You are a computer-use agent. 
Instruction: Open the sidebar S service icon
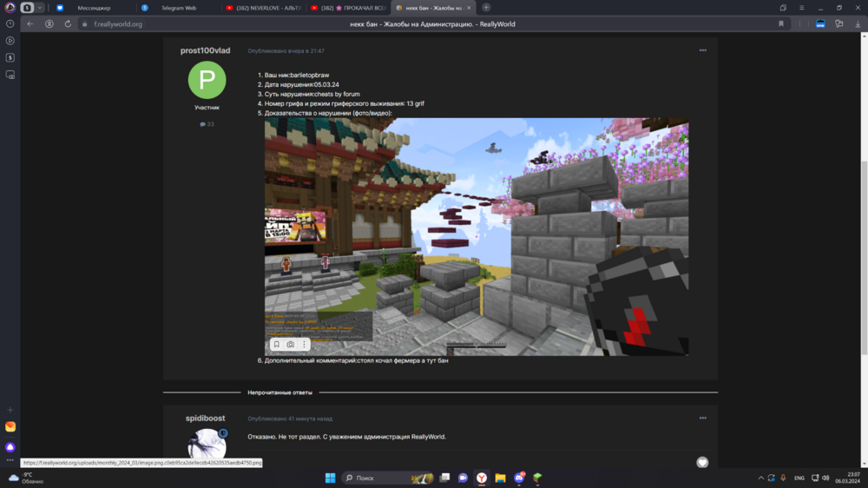tap(10, 57)
